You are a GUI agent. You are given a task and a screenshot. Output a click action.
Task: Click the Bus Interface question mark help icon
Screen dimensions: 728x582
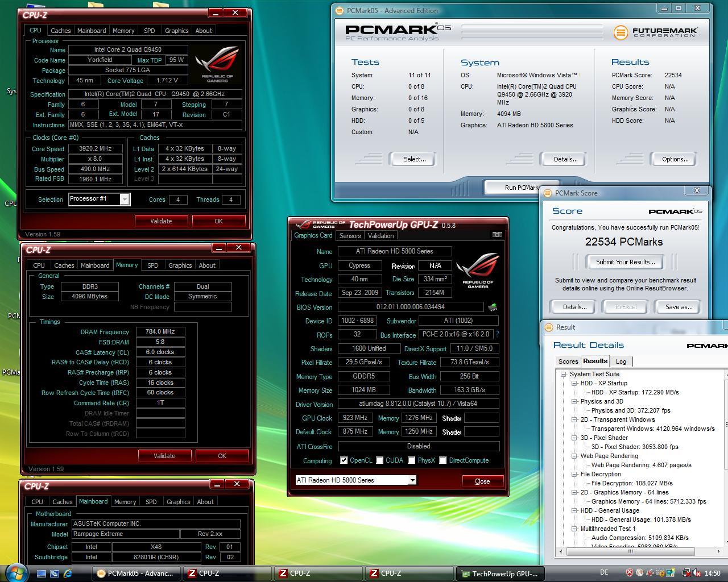497,334
